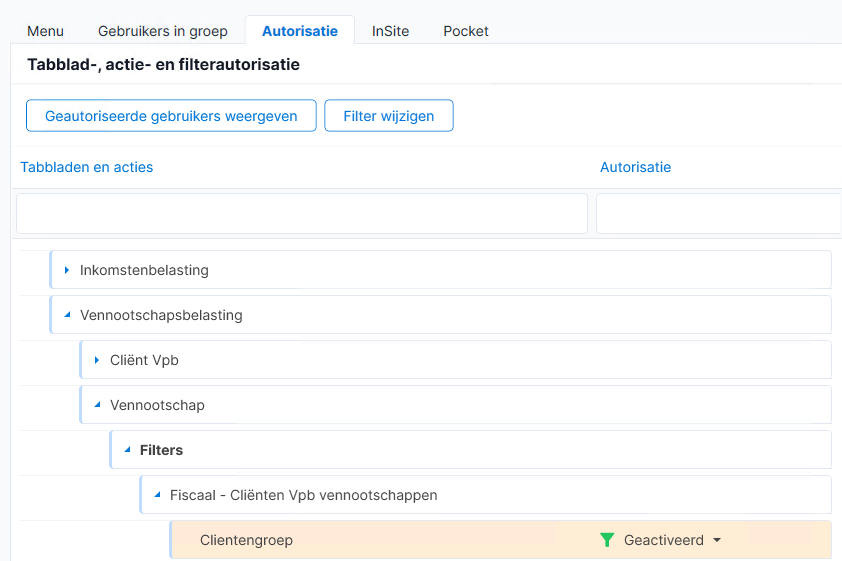Expand the Inkomstenbelasting tree node
The width and height of the screenshot is (842, 561).
click(67, 270)
